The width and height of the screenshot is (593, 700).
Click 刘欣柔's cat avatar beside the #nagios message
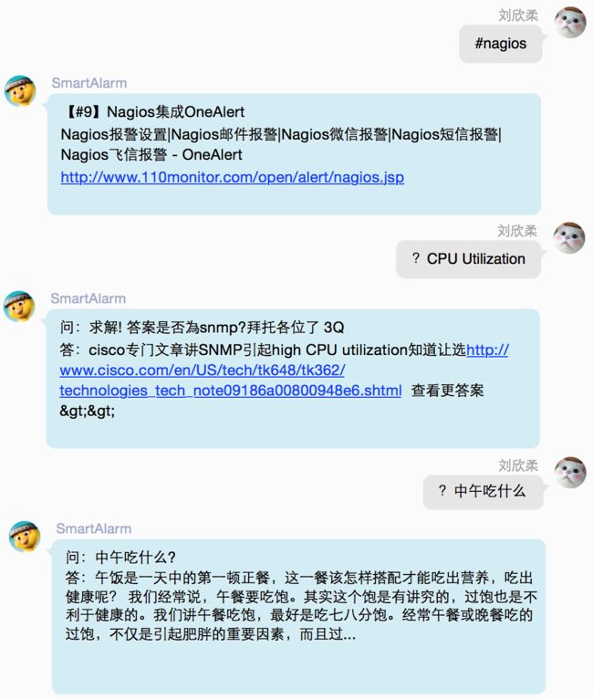pyautogui.click(x=570, y=22)
